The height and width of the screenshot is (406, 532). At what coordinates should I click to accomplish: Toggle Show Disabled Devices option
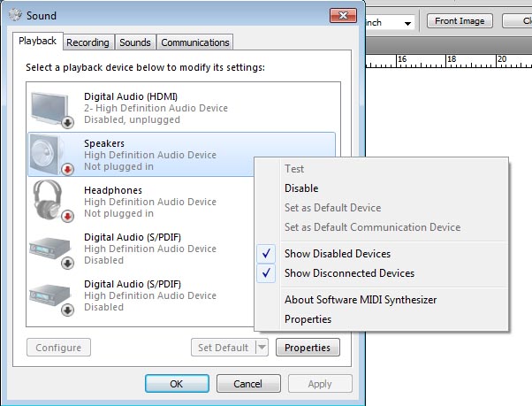click(381, 254)
